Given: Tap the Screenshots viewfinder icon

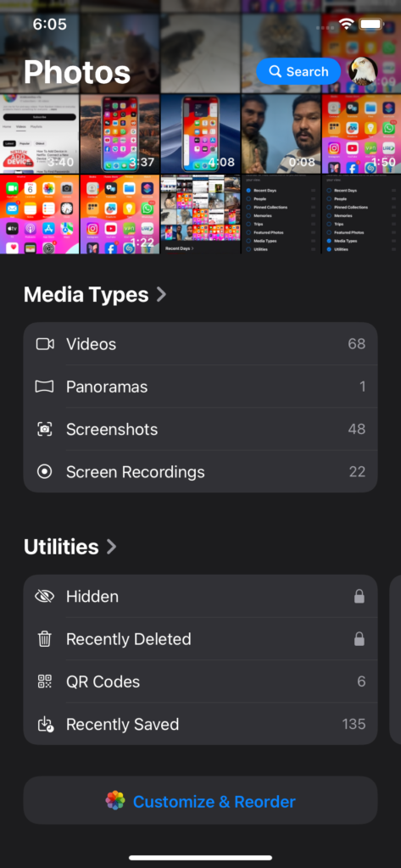Looking at the screenshot, I should click(45, 429).
